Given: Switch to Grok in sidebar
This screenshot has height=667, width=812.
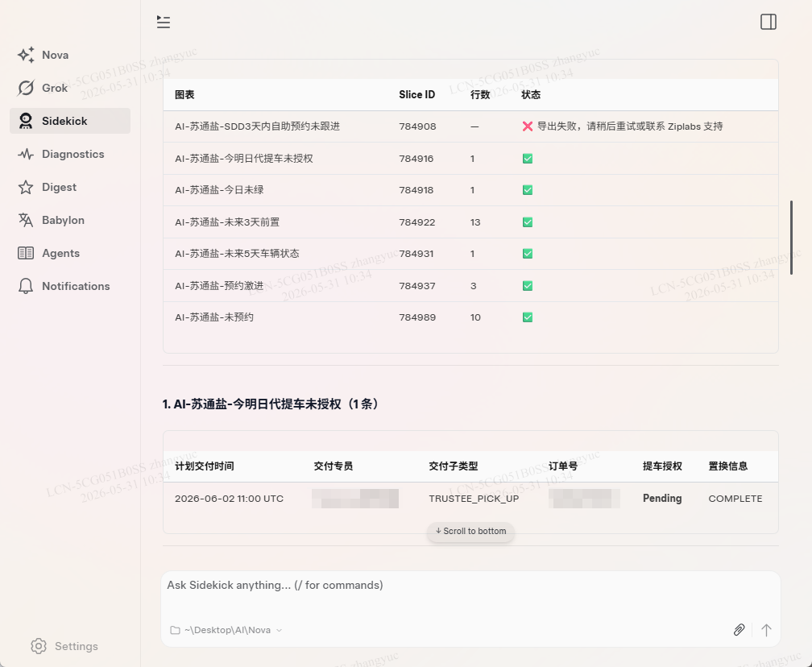Looking at the screenshot, I should (70, 88).
